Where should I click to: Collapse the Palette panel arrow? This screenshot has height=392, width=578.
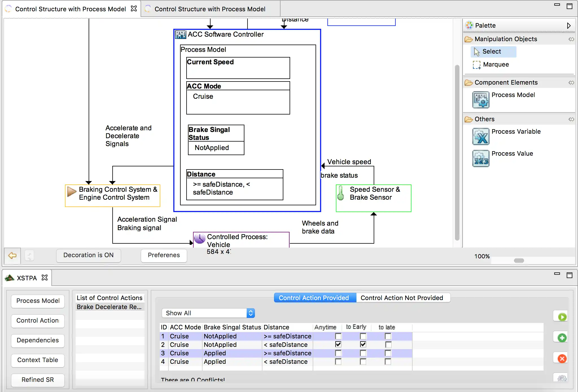569,26
